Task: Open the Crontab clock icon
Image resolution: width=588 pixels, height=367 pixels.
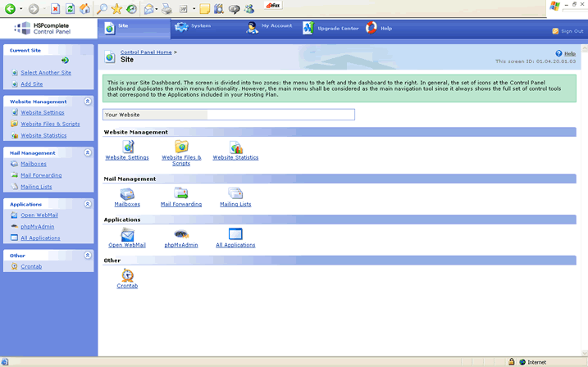Action: tap(127, 275)
